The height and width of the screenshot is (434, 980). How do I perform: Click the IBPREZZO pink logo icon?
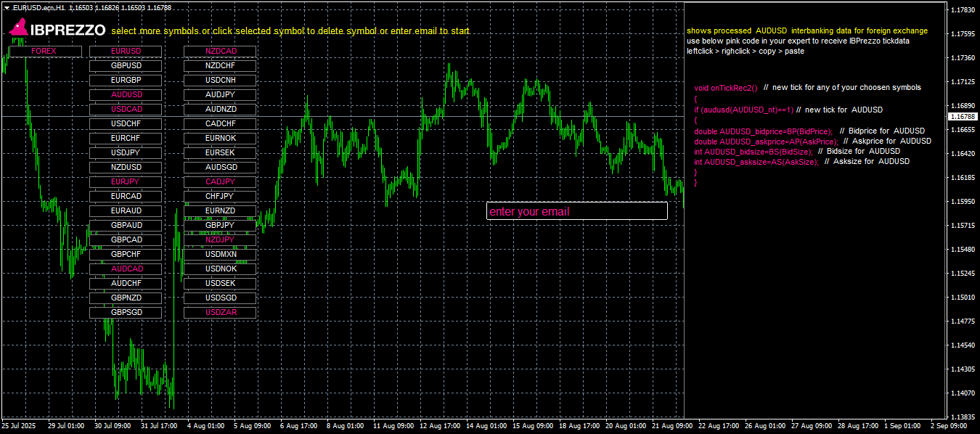pos(18,28)
